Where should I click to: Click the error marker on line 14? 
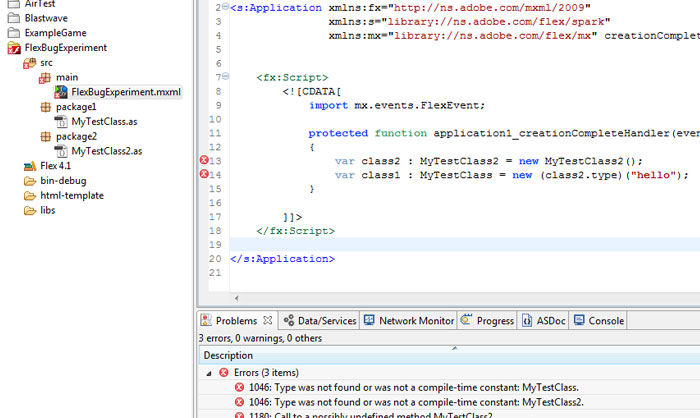[x=204, y=175]
